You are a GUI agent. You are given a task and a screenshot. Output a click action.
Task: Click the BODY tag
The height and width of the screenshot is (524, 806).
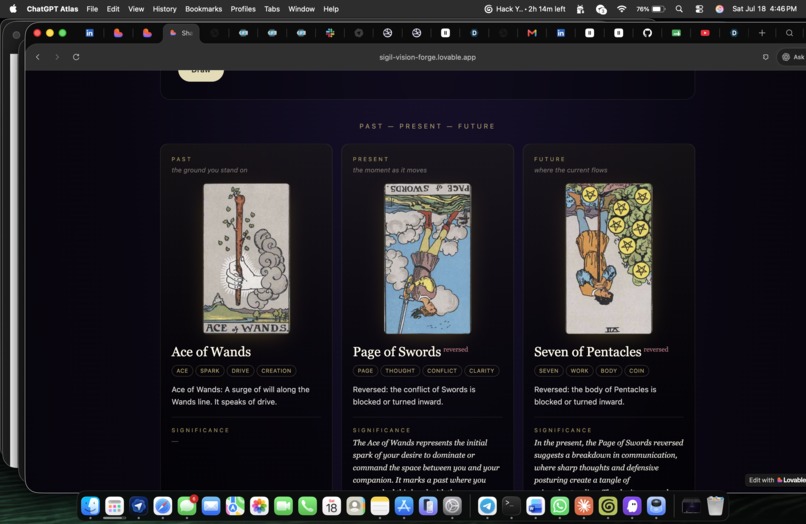609,371
